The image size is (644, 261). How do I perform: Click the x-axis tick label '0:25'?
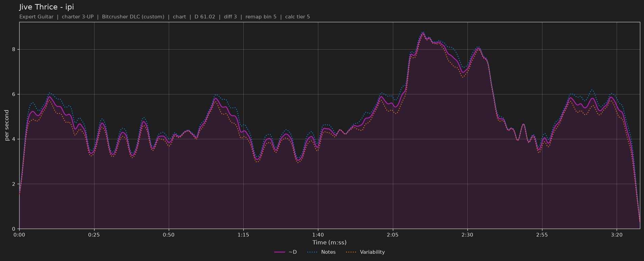94,235
